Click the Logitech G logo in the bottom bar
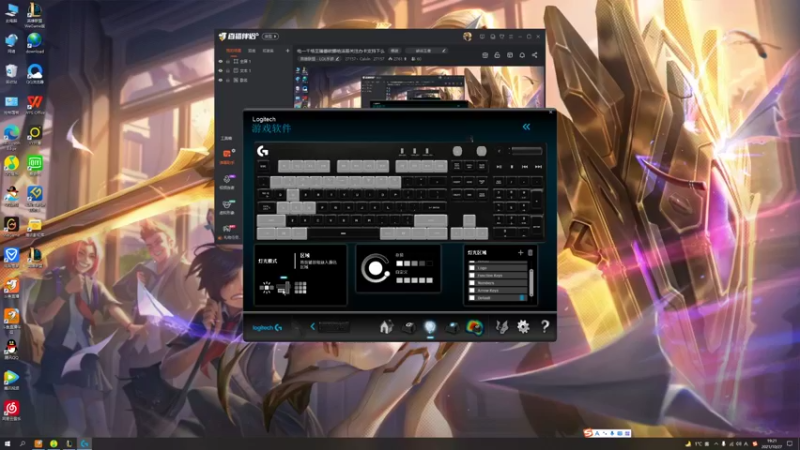The image size is (800, 450). coord(267,328)
